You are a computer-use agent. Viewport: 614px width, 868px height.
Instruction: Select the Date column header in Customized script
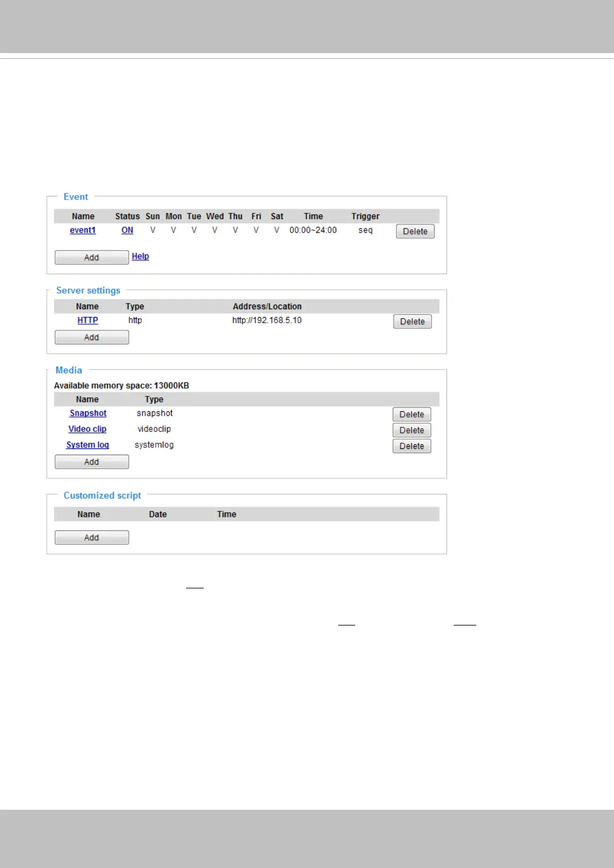pyautogui.click(x=158, y=514)
